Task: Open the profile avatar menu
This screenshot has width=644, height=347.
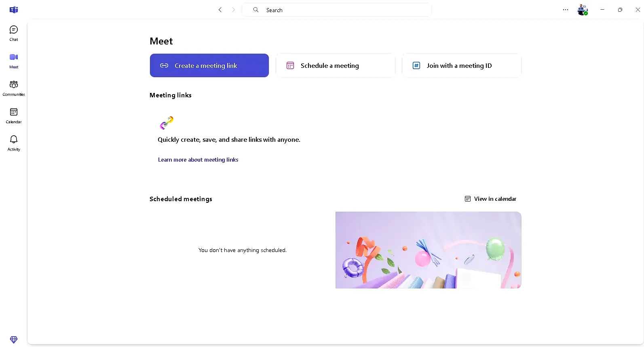Action: [x=583, y=10]
